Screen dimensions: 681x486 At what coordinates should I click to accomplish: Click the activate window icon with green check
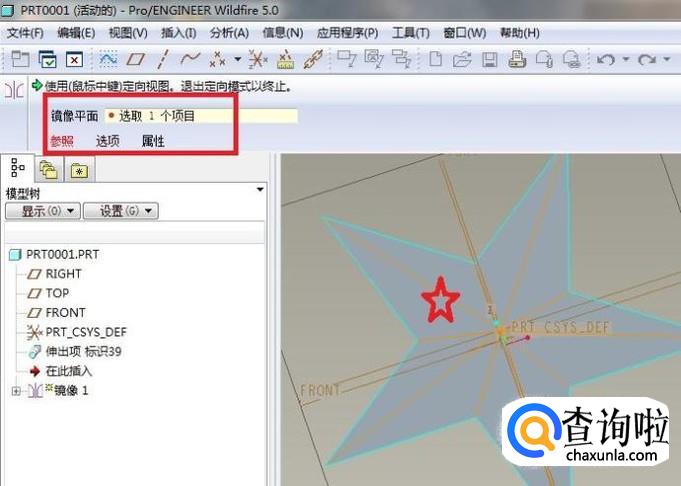[x=47, y=59]
